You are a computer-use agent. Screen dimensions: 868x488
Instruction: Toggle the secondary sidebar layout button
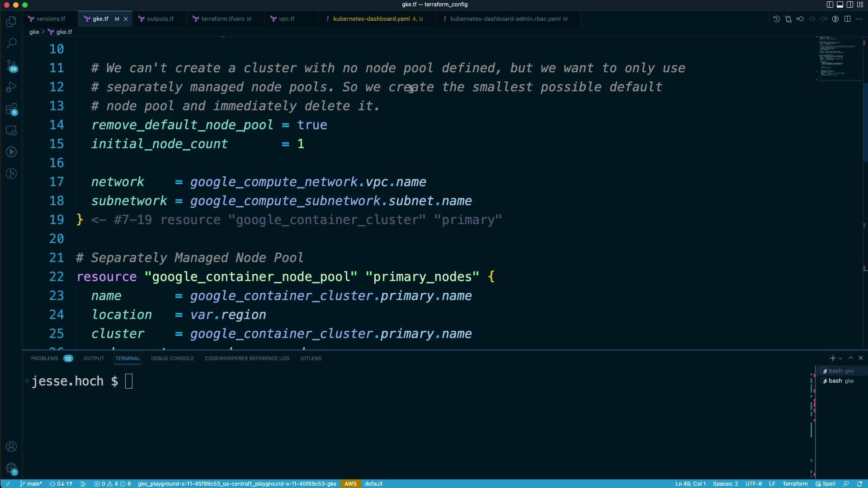point(849,5)
